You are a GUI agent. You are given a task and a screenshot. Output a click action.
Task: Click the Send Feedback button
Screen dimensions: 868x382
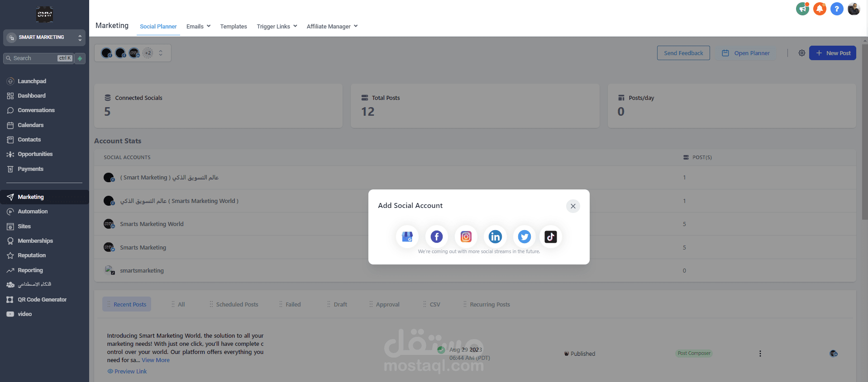tap(683, 53)
